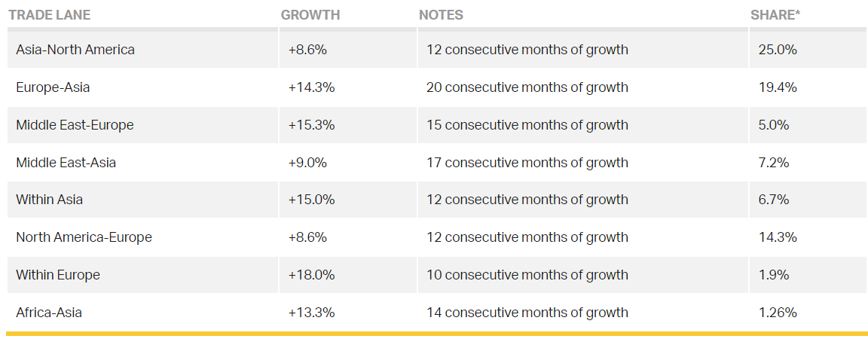Click the +18.0% growth value

(x=311, y=275)
